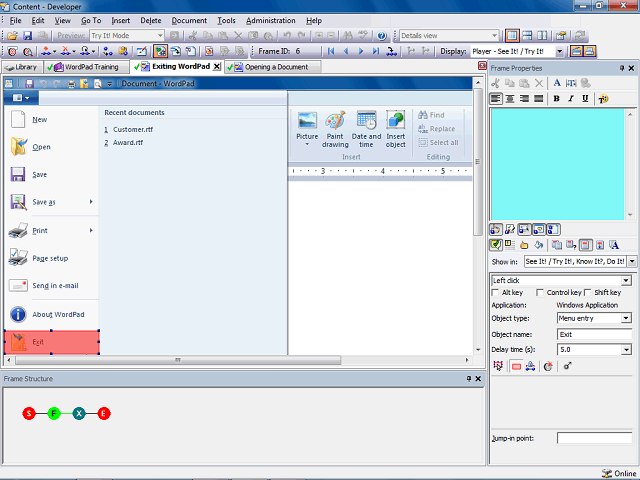640x480 pixels.
Task: Toggle the yellow checkmark bubble button
Action: pyautogui.click(x=496, y=245)
